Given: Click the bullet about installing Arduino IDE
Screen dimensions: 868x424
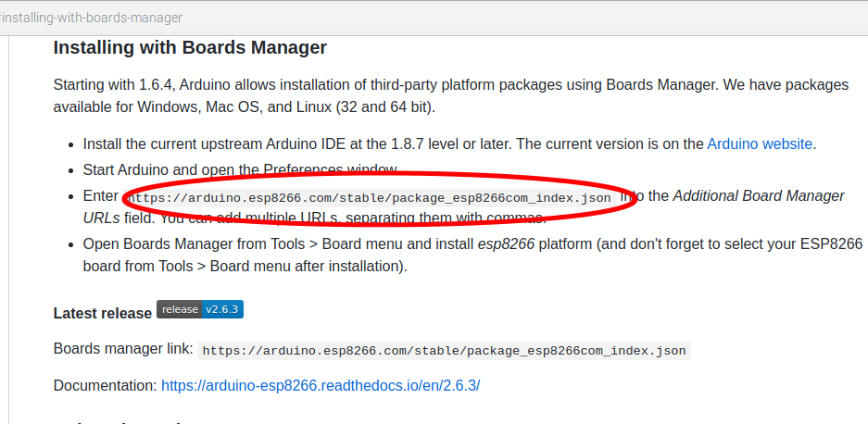Looking at the screenshot, I should [x=450, y=144].
